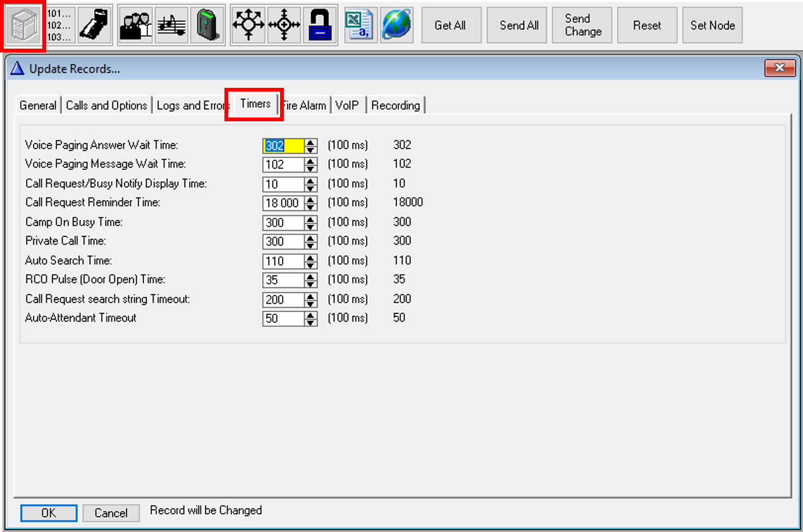Click the Call Request/Busy Notify Display Time field
Image resolution: width=803 pixels, height=532 pixels.
point(283,184)
